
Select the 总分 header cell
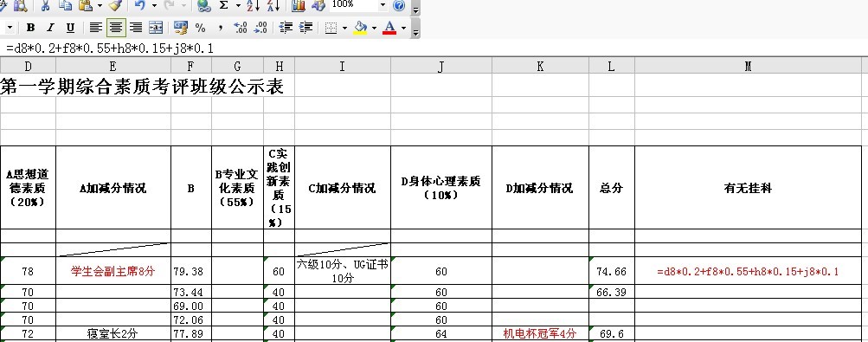tap(612, 188)
